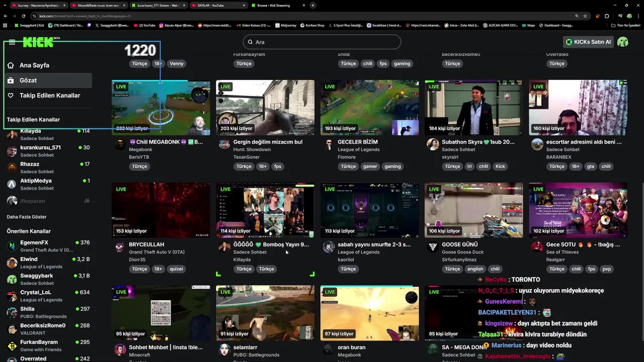644x362 pixels.
Task: Click kaorilol channel avatar icon
Action: (x=329, y=247)
